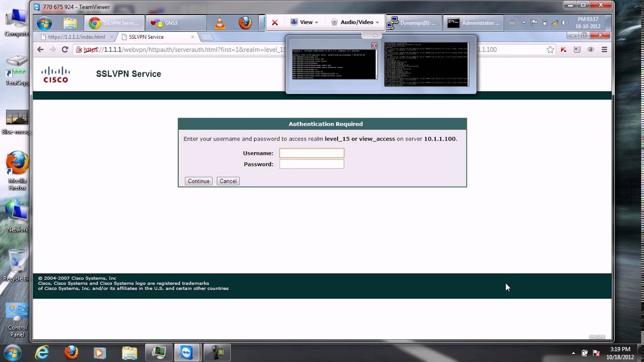Viewport: 644px width, 362px height.
Task: Open VLC player on remote taskbar
Action: 220,23
